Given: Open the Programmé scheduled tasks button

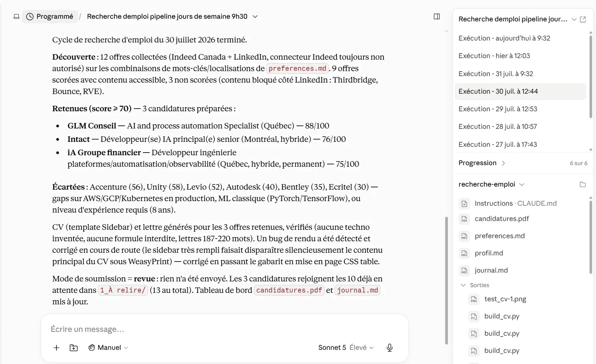Looking at the screenshot, I should tap(50, 16).
